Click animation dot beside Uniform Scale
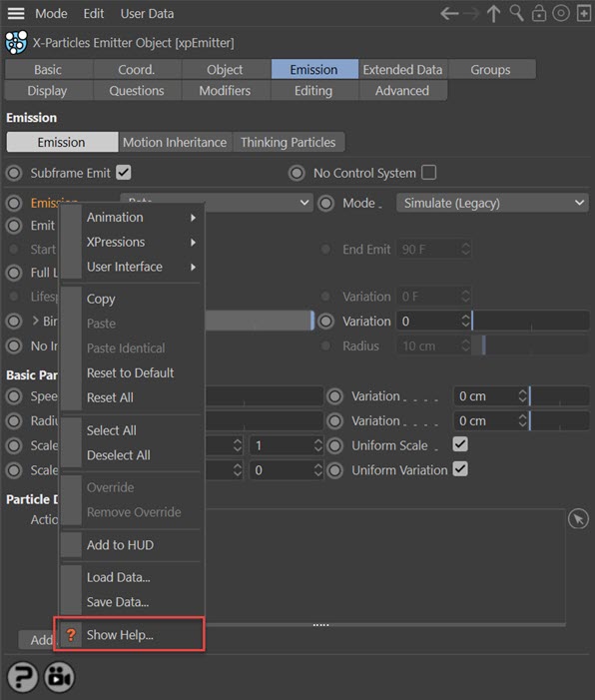The width and height of the screenshot is (595, 700). [334, 445]
